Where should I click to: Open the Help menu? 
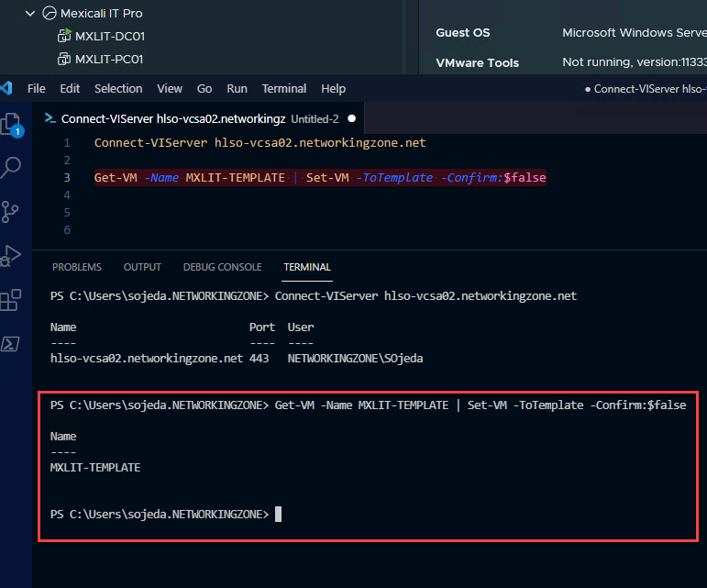click(334, 89)
